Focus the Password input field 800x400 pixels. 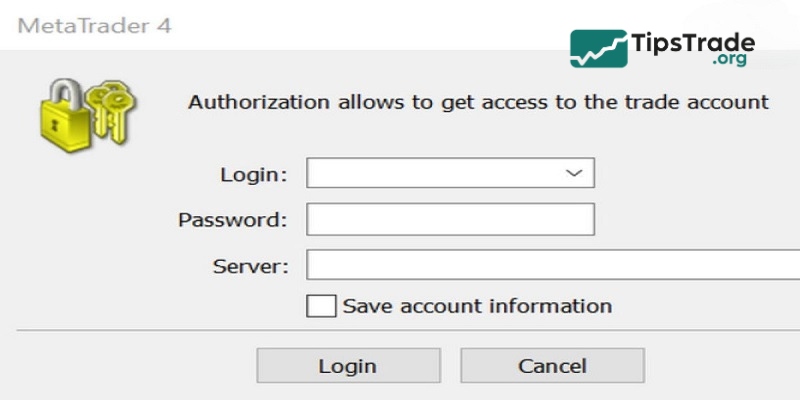[x=450, y=219]
